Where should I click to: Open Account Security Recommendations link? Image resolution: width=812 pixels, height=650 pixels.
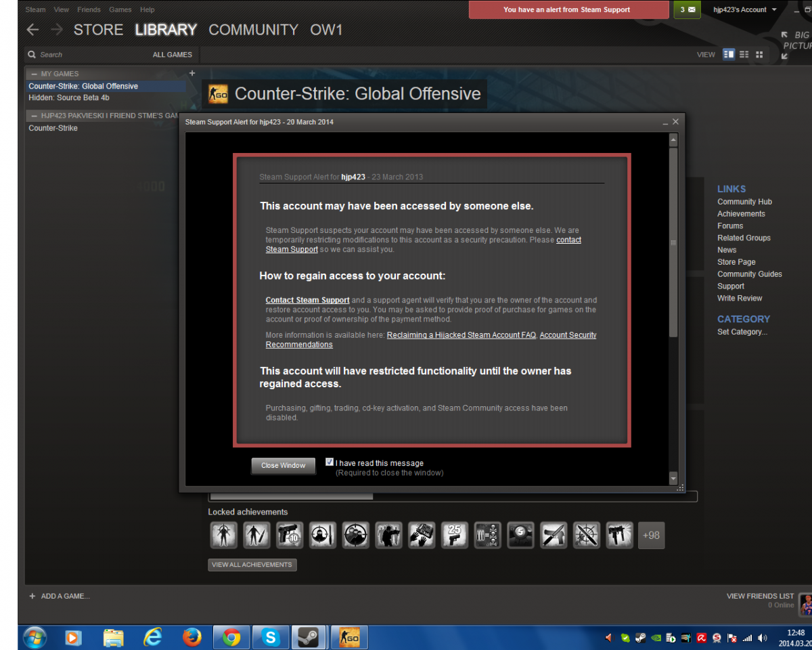[x=431, y=340]
